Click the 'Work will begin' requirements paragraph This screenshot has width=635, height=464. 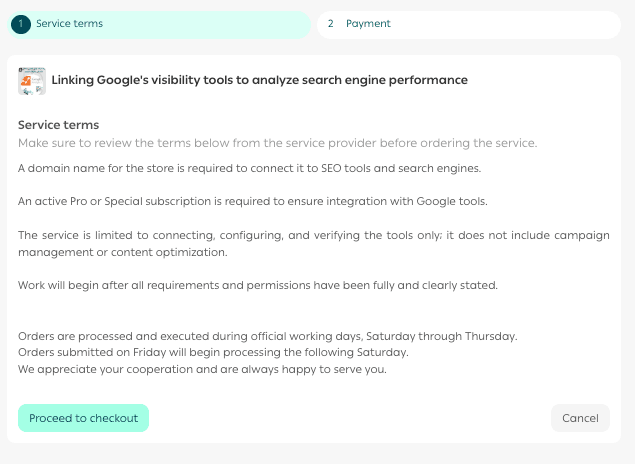257,285
